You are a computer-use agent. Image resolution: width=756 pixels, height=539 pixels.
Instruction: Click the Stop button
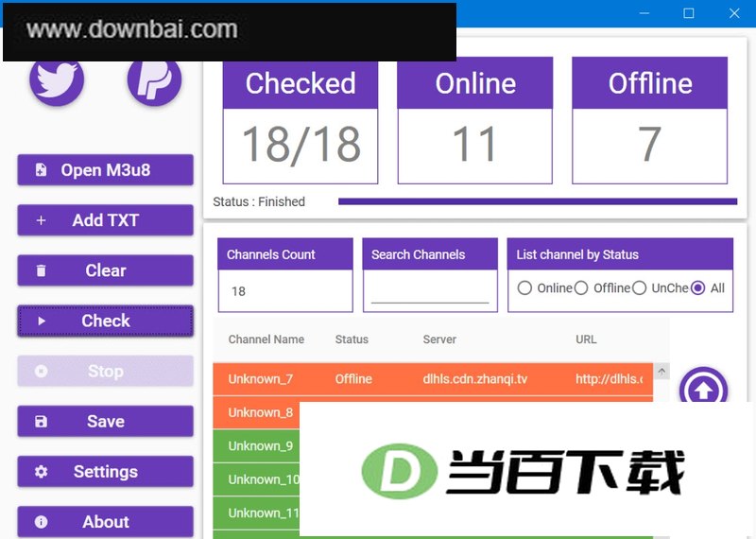[x=105, y=371]
